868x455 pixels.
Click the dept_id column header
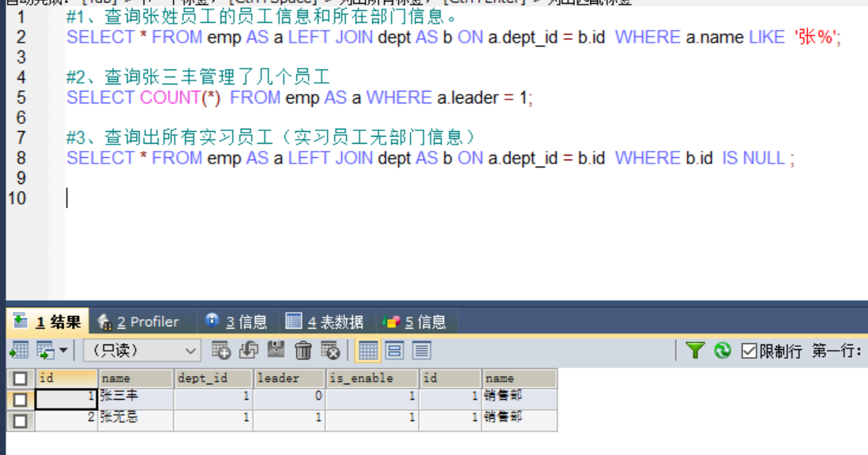(x=213, y=378)
